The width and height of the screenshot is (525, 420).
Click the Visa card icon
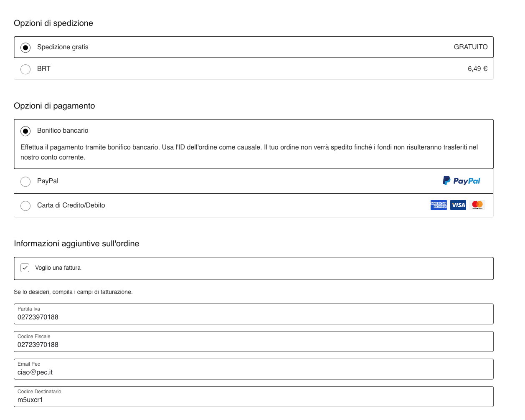pyautogui.click(x=458, y=205)
